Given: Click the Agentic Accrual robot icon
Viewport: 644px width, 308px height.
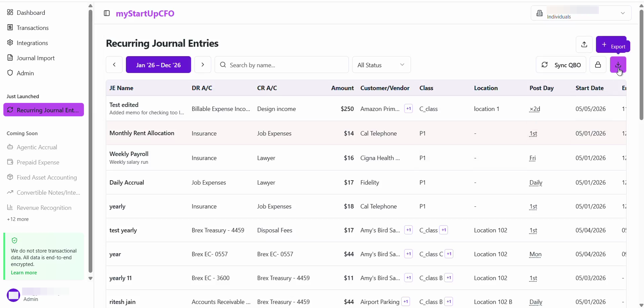Looking at the screenshot, I should (10, 147).
